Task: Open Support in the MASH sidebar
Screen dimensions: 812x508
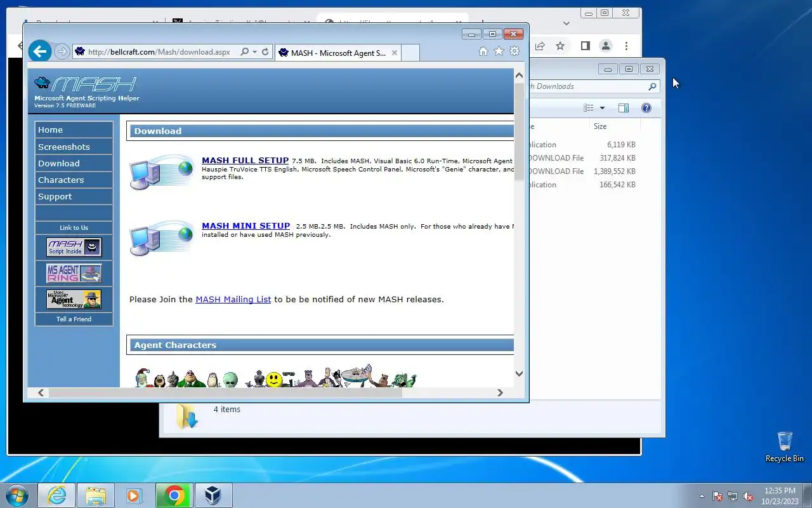Action: pos(74,196)
